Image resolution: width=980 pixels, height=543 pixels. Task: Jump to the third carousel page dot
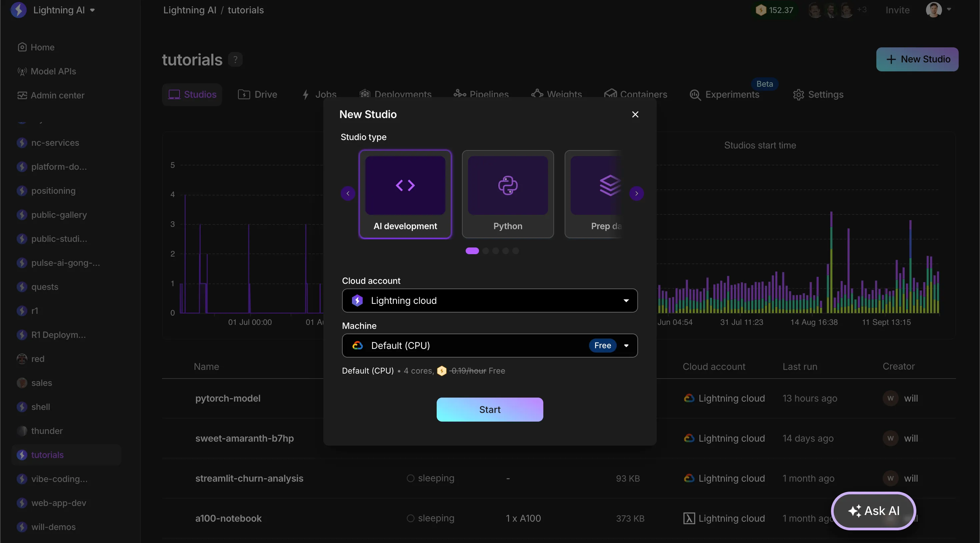[x=495, y=250]
